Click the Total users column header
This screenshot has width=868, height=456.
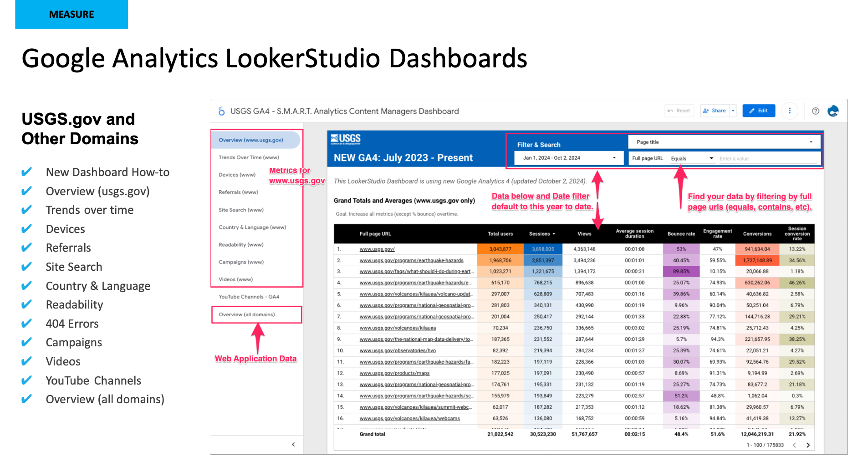click(500, 234)
